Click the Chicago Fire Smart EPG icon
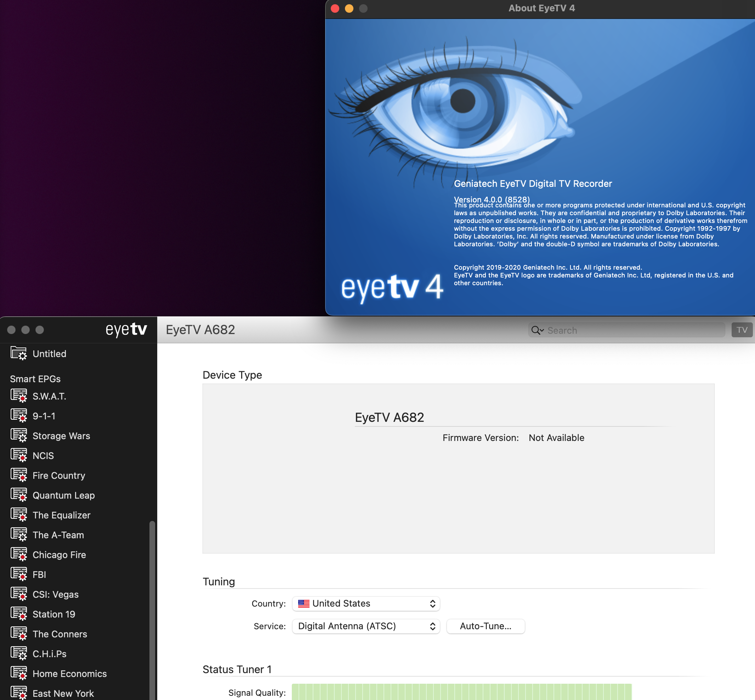755x700 pixels. point(18,555)
